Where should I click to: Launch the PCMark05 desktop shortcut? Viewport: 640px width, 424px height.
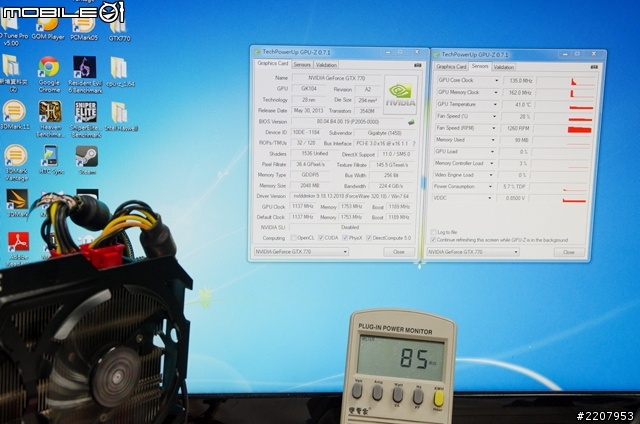[x=84, y=28]
